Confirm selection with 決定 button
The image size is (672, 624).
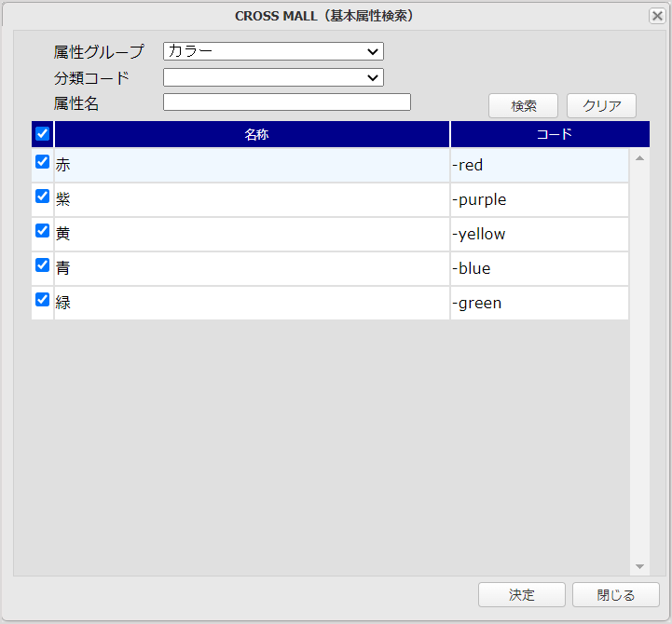522,595
